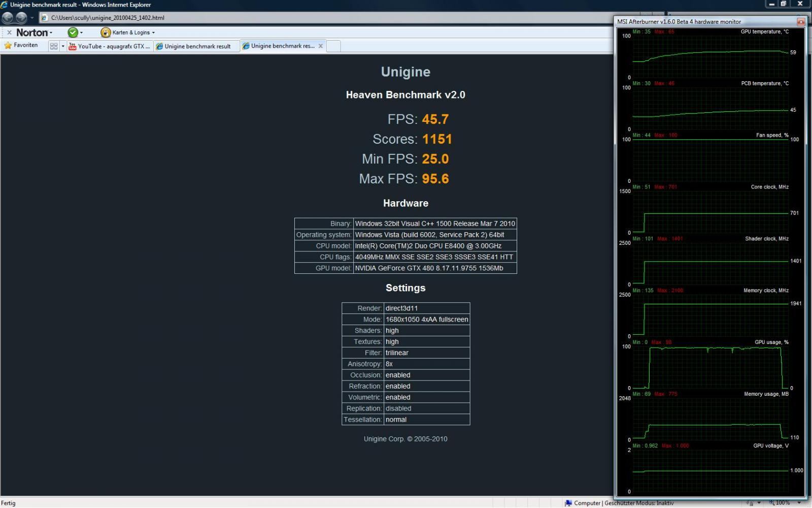Select the active Unigine benchmark res... tab

click(x=278, y=46)
